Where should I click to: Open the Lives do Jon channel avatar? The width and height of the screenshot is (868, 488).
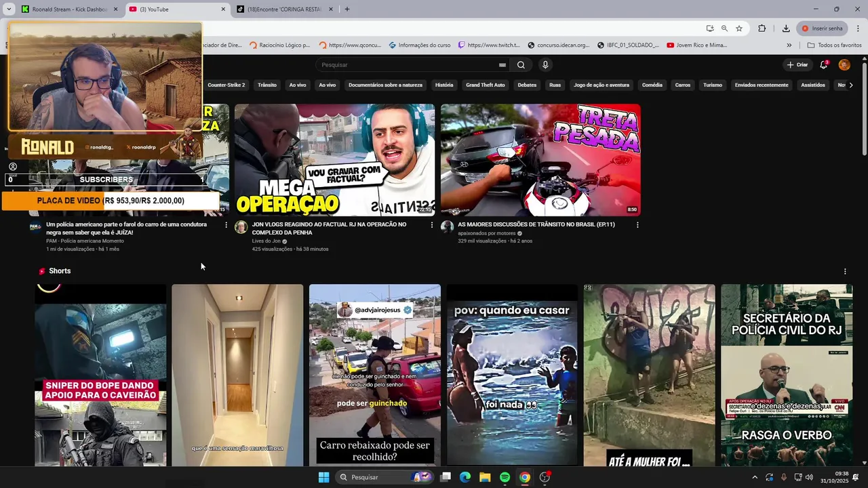coord(241,227)
